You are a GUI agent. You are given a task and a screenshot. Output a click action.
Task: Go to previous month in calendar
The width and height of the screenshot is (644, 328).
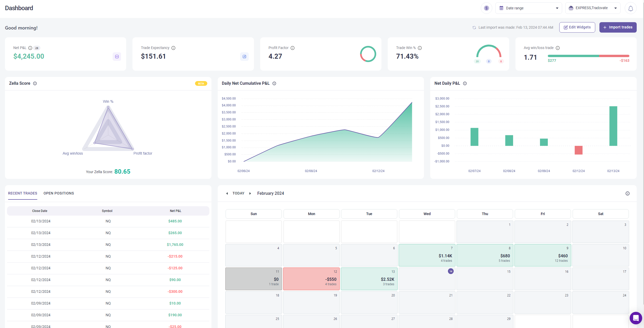pyautogui.click(x=227, y=193)
